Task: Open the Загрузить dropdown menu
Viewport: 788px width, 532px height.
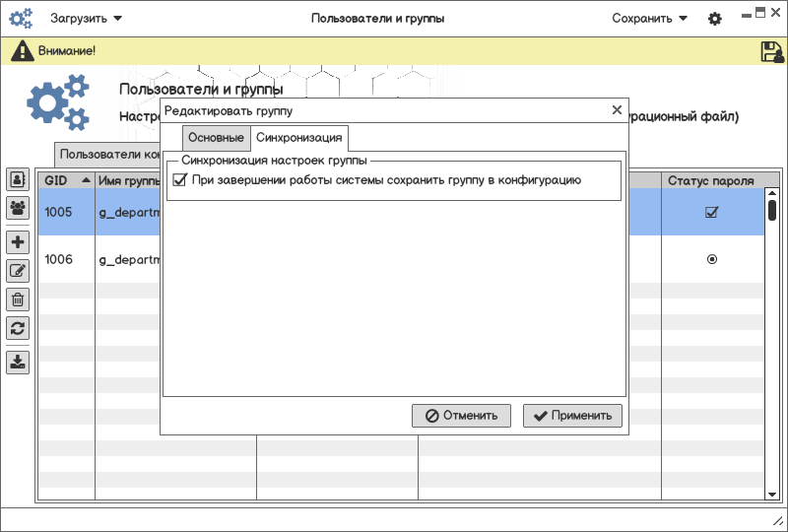Action: 87,19
